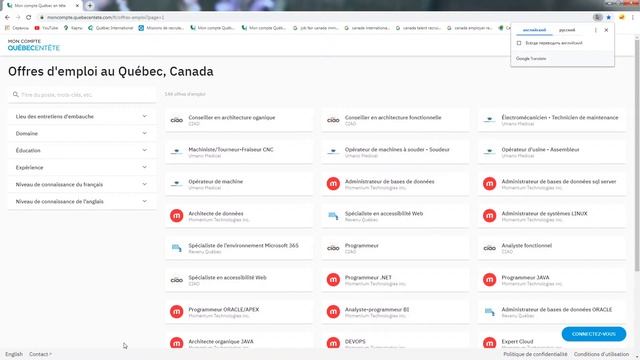Viewport: 640px width, 360px height.
Task: Open a new browser tab
Action: pyautogui.click(x=90, y=6)
